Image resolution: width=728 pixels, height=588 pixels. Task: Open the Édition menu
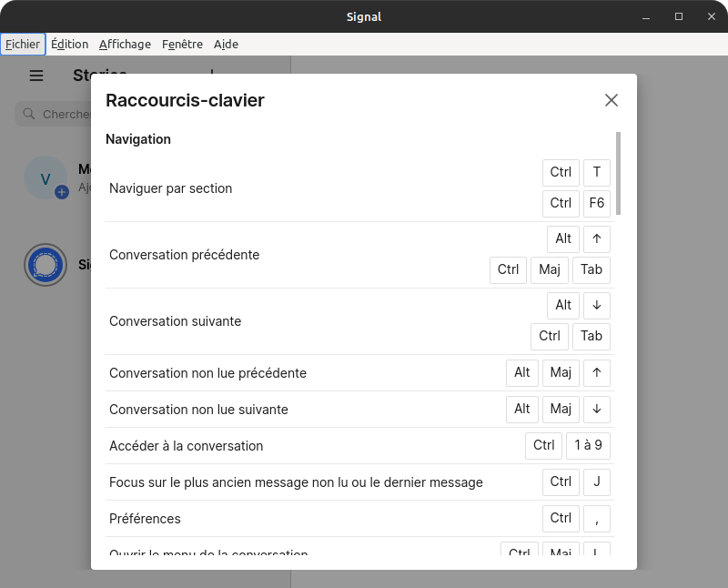point(69,44)
